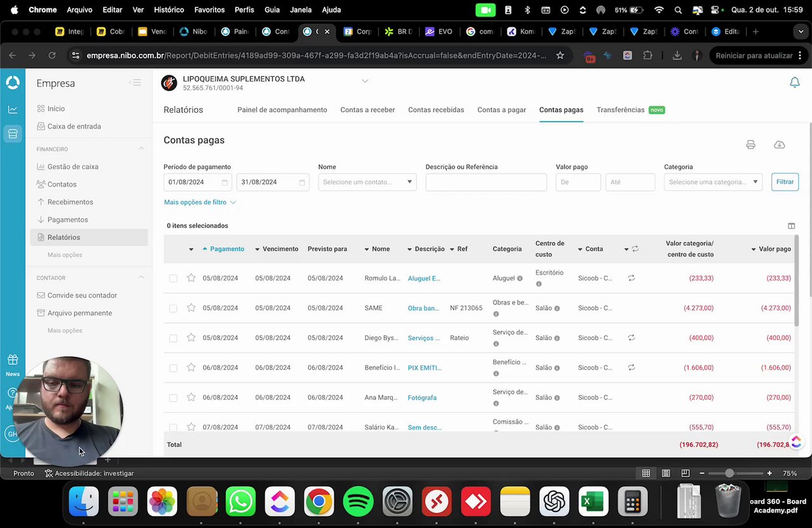Open the Aluguel E... description link
This screenshot has width=812, height=528.
(424, 278)
